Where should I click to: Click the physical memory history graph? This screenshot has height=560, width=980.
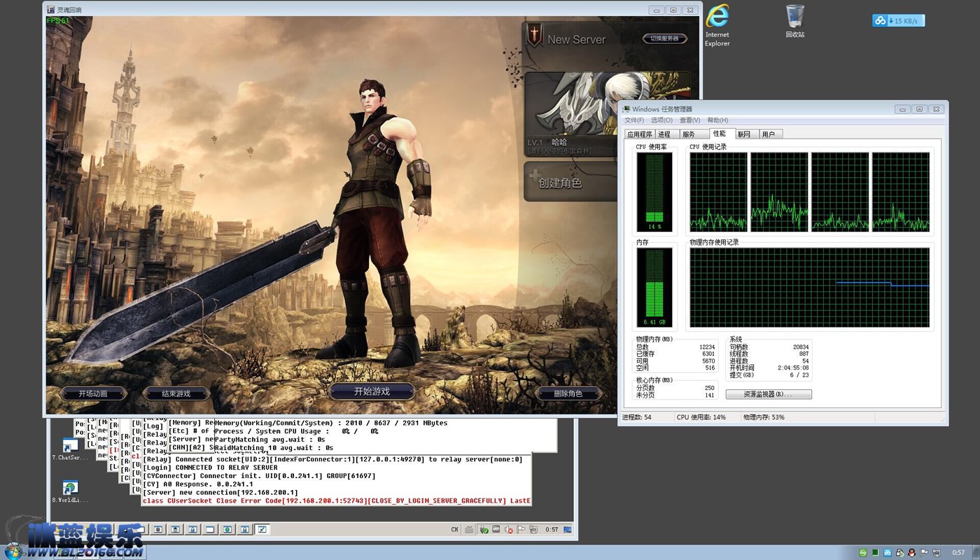(810, 288)
